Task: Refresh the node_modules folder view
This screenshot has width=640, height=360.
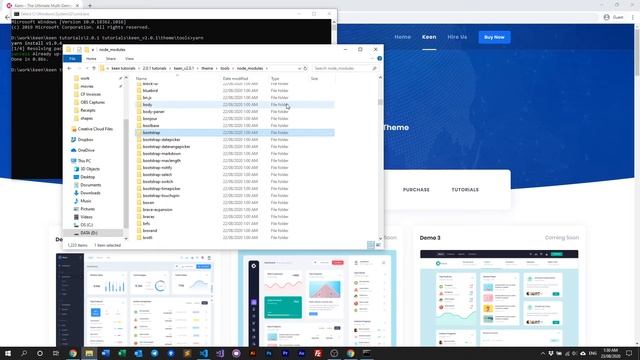Action: pyautogui.click(x=305, y=69)
